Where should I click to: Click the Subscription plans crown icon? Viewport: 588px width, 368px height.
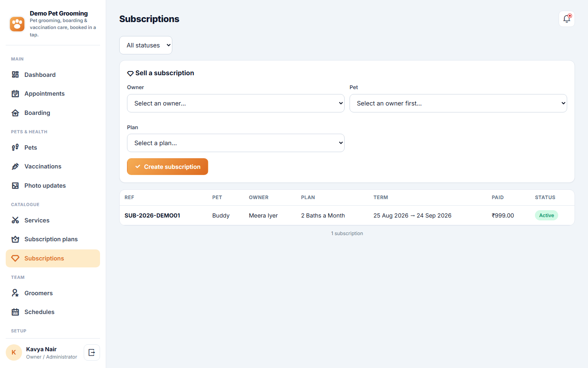(16, 239)
